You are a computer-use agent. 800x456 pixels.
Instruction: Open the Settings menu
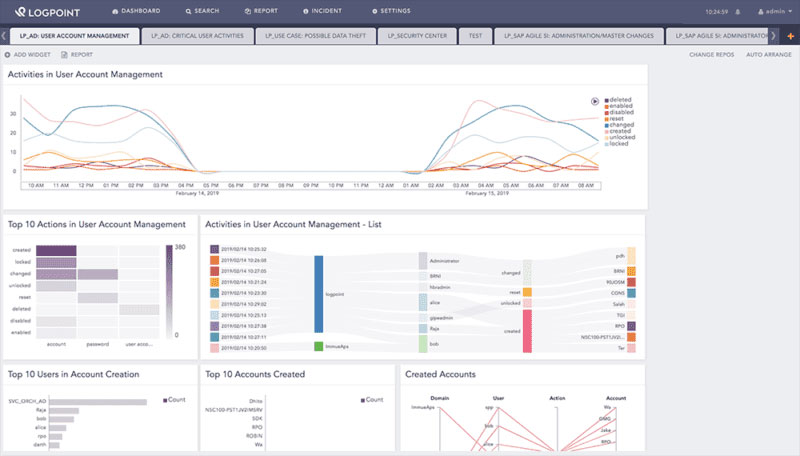point(390,12)
